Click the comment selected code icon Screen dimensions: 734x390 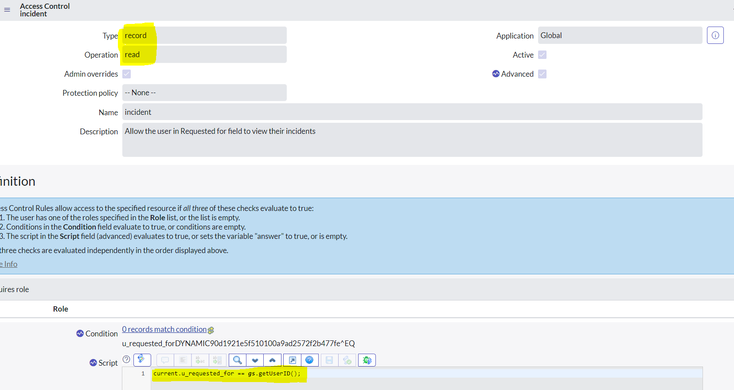click(165, 360)
